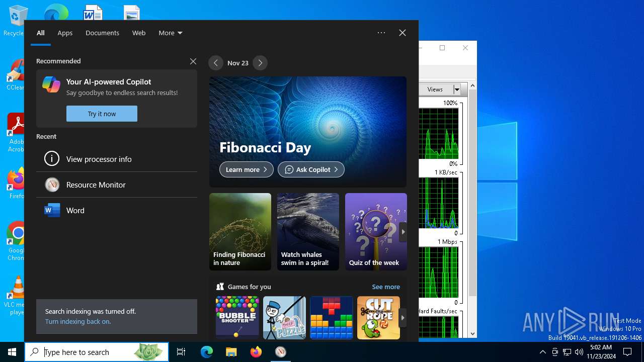Open the block puzzle game tile
This screenshot has height=362, width=644.
(x=332, y=317)
